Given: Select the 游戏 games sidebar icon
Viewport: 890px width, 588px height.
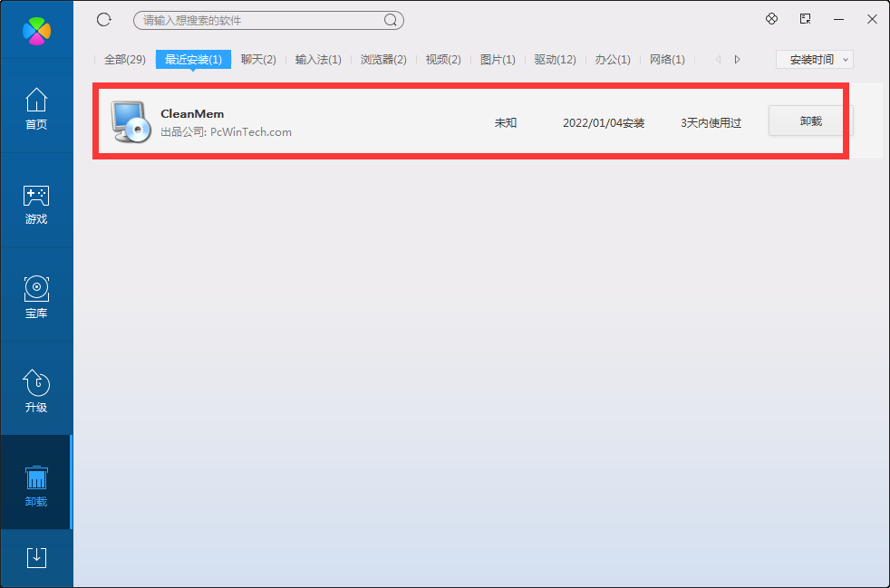Looking at the screenshot, I should click(x=36, y=203).
